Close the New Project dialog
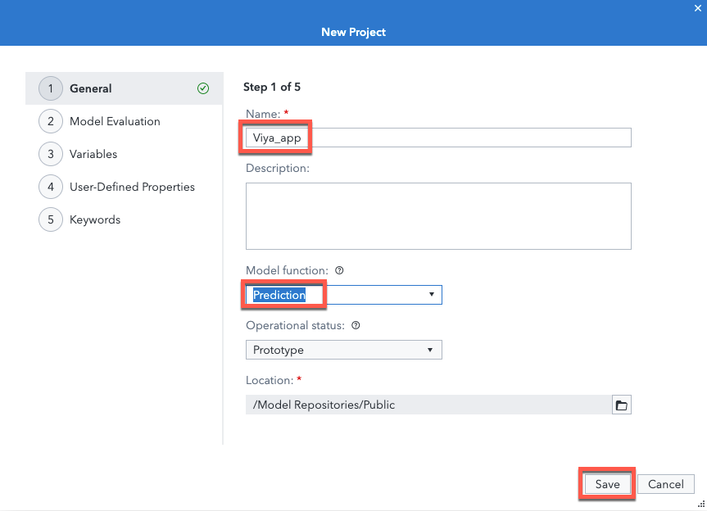 click(698, 8)
